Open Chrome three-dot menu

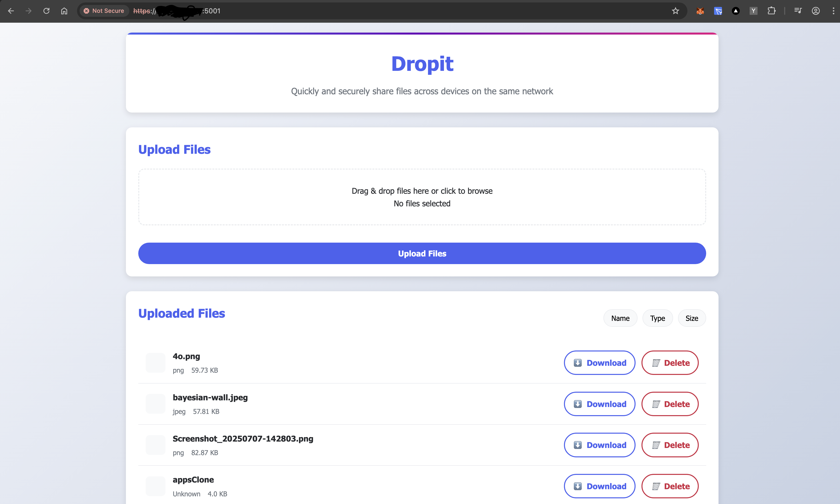tap(833, 11)
